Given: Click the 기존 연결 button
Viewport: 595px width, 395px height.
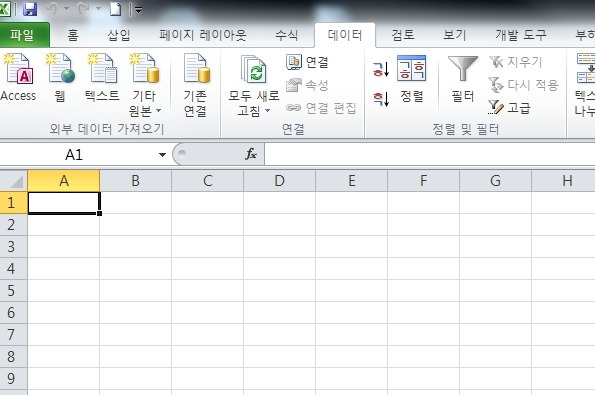Looking at the screenshot, I should point(195,85).
